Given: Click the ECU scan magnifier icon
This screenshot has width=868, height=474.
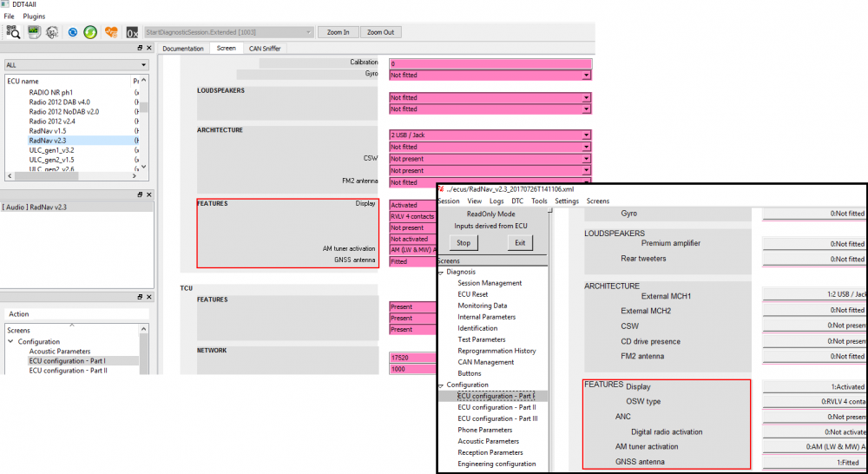Looking at the screenshot, I should click(13, 32).
